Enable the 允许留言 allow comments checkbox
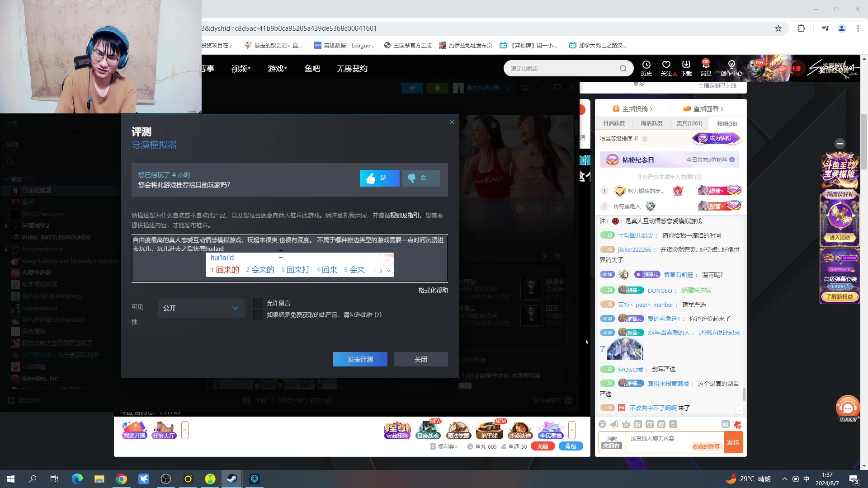Viewport: 868px width, 488px height. tap(258, 303)
